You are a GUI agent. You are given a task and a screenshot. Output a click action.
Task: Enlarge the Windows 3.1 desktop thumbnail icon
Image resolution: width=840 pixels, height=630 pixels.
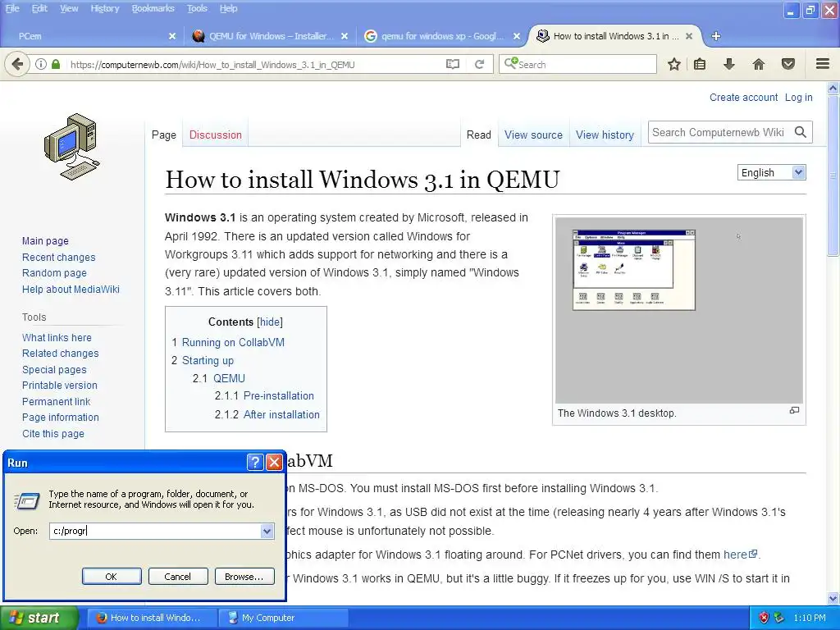click(794, 410)
